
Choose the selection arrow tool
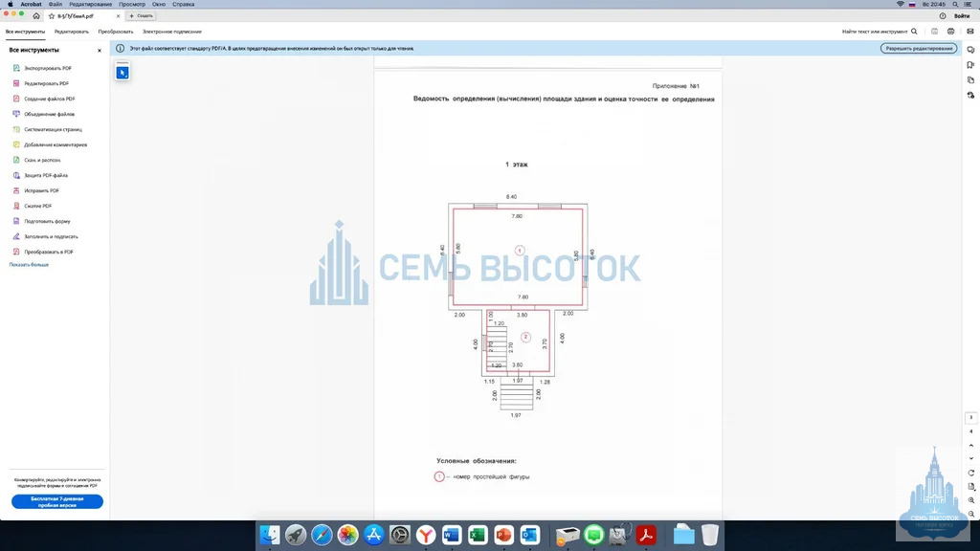(122, 73)
